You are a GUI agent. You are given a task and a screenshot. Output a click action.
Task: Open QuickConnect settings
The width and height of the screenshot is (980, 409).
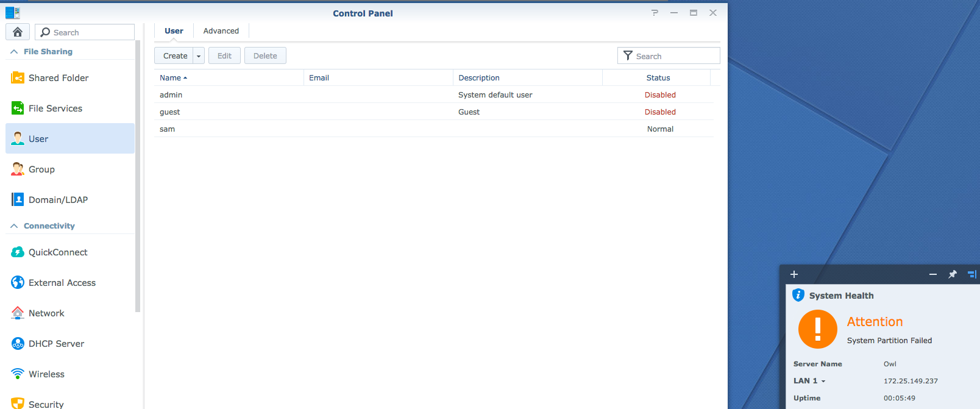pyautogui.click(x=58, y=252)
